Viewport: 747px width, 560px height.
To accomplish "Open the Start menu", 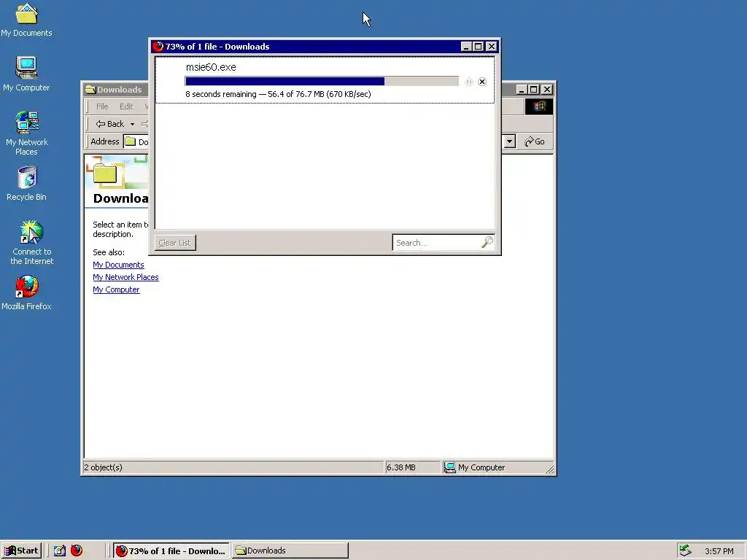I will click(x=21, y=551).
